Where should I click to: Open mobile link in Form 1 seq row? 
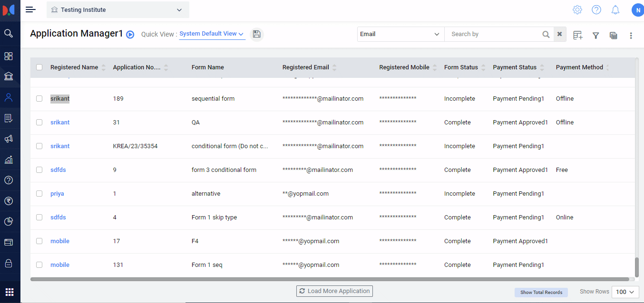click(x=60, y=265)
